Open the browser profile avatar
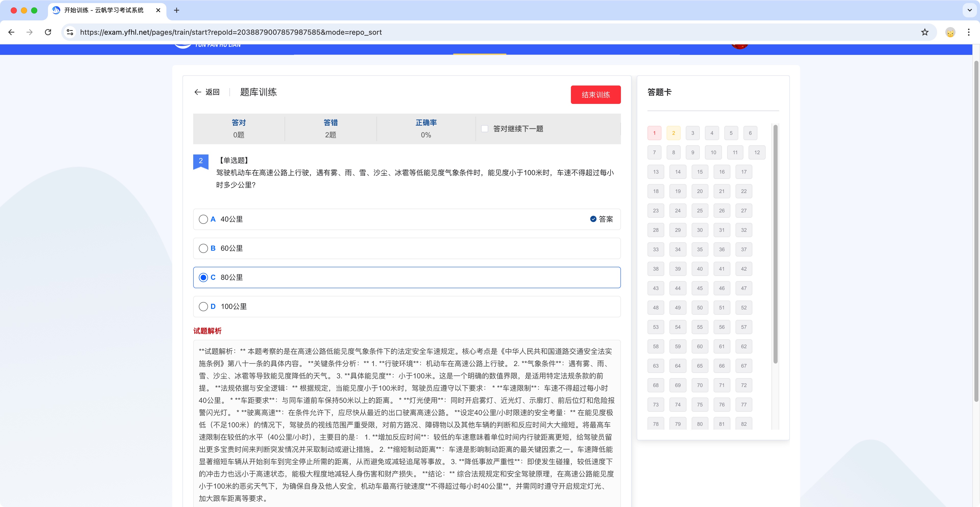Viewport: 980px width, 507px height. click(950, 32)
